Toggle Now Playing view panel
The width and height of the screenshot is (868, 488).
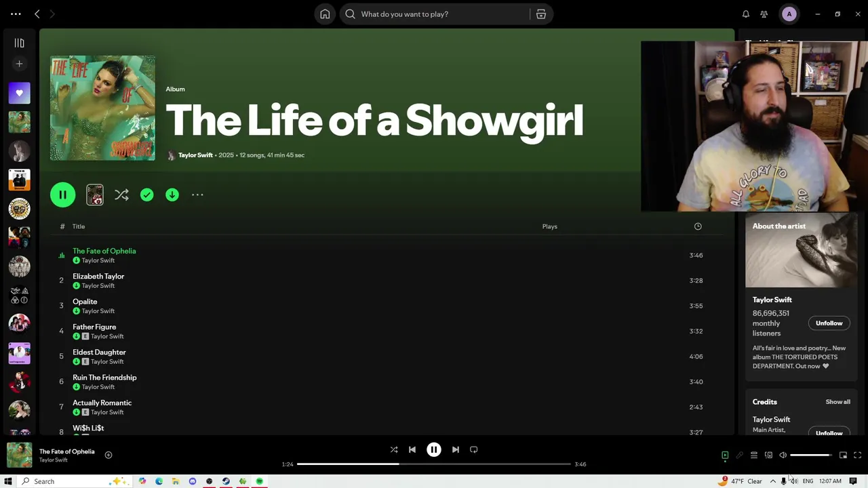(x=725, y=455)
